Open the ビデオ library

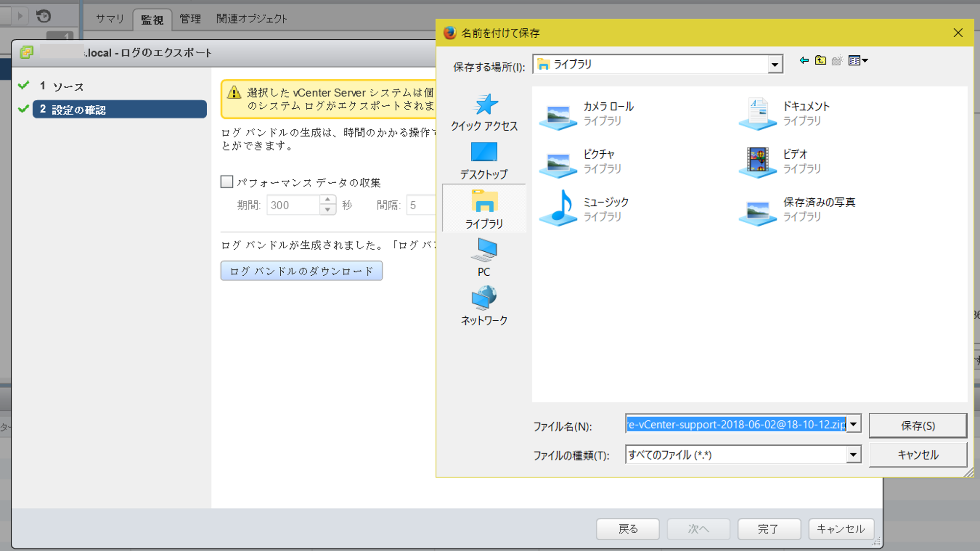pos(780,162)
